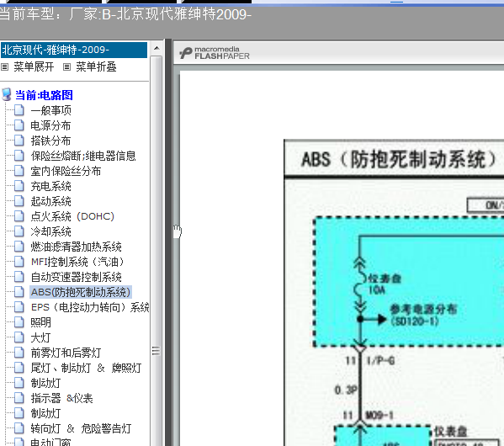Open 充电系统 entry

[x=50, y=186]
